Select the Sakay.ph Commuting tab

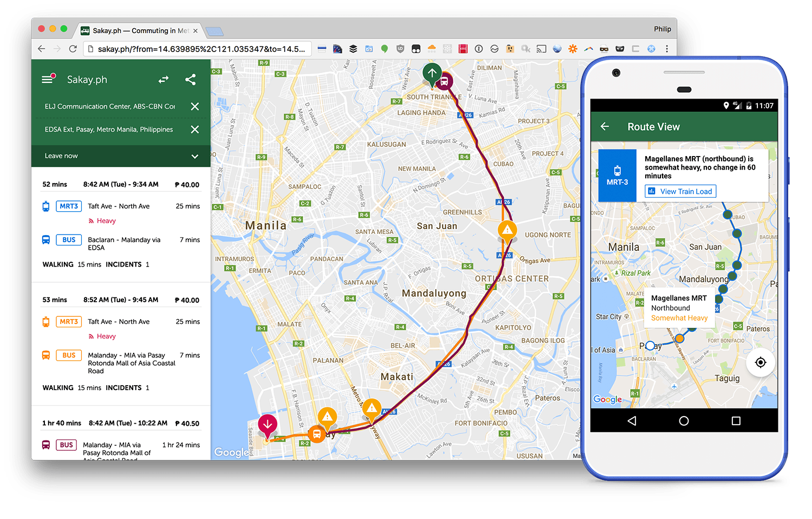click(x=140, y=31)
